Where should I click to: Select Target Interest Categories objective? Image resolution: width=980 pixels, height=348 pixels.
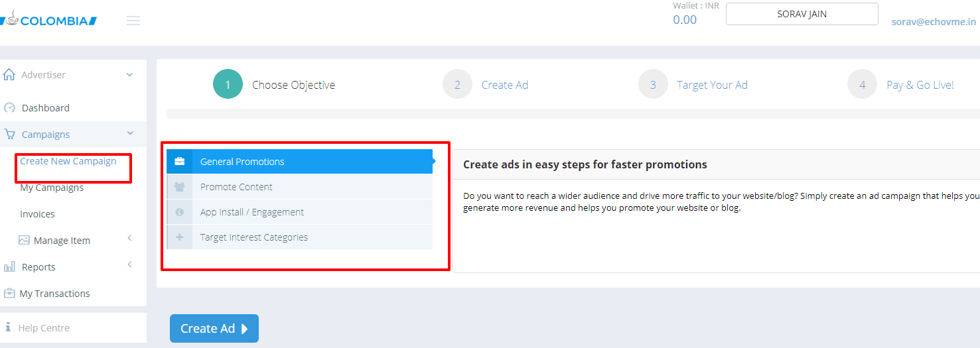(299, 237)
